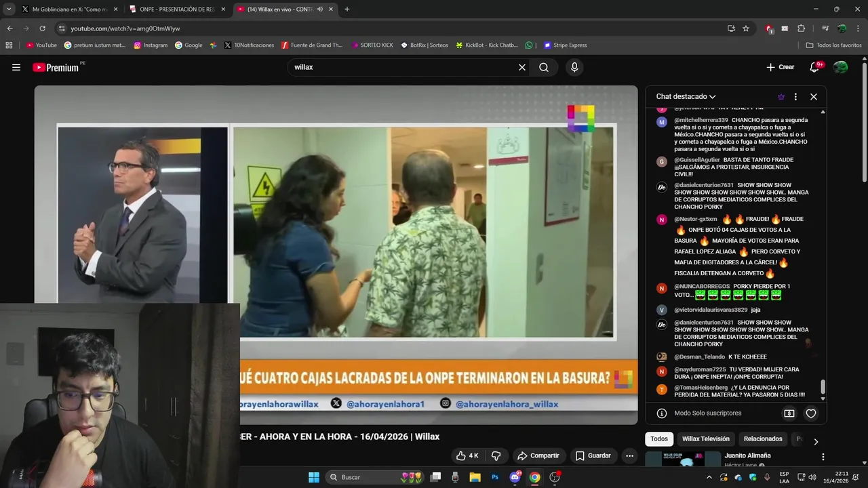Select the Todos filter chip
The height and width of the screenshot is (488, 868).
click(659, 439)
